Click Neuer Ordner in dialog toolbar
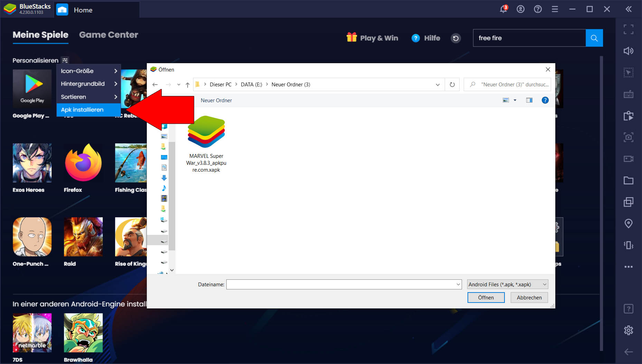 point(216,100)
